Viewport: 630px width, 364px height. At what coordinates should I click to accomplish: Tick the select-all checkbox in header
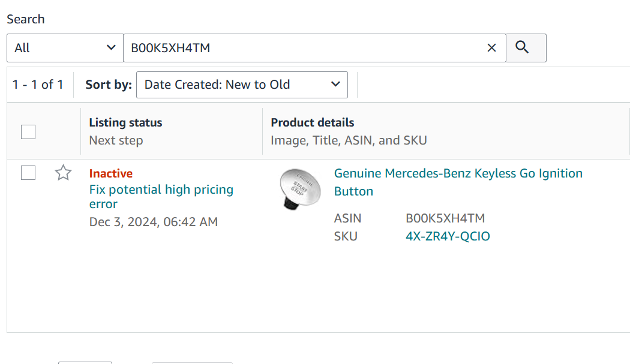tap(28, 132)
